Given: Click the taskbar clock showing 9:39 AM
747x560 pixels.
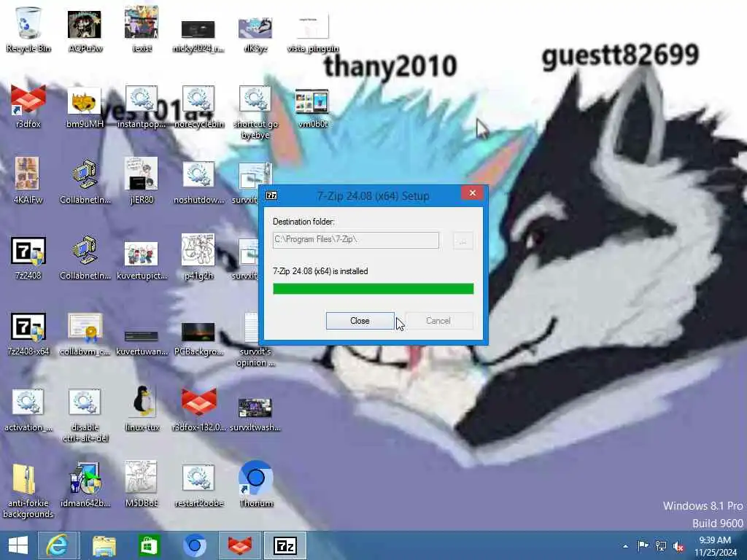Looking at the screenshot, I should click(715, 546).
